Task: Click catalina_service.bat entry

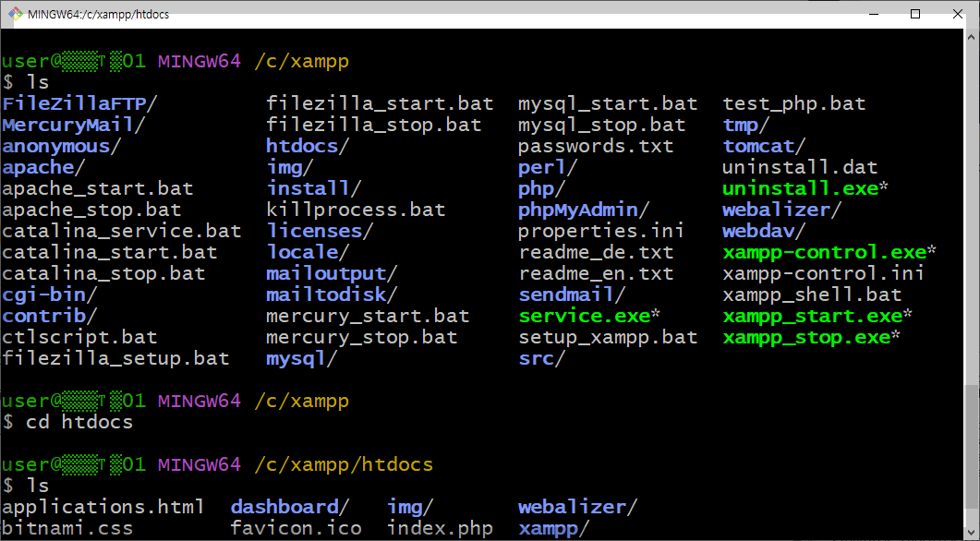Action: tap(121, 231)
